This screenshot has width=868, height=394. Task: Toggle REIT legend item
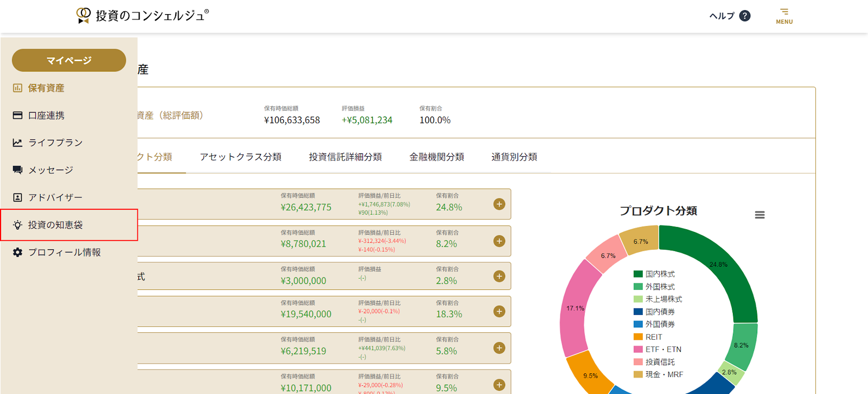click(x=648, y=337)
